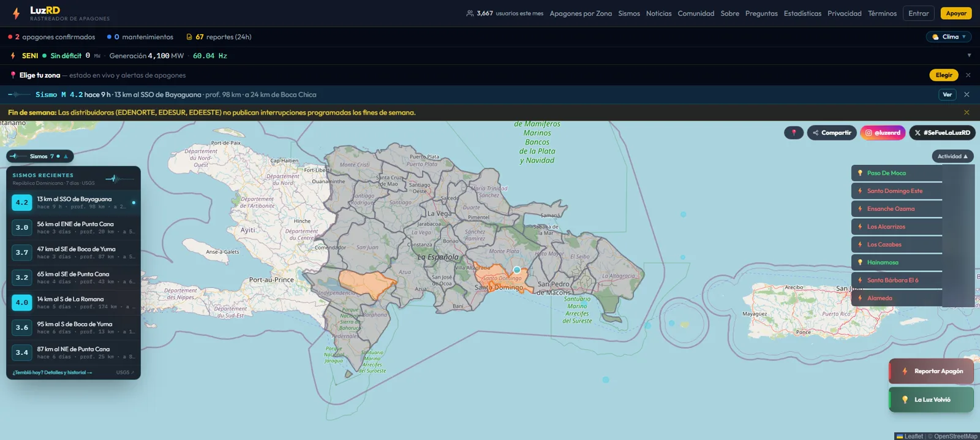Click Paso De Moca activity item

coord(897,173)
